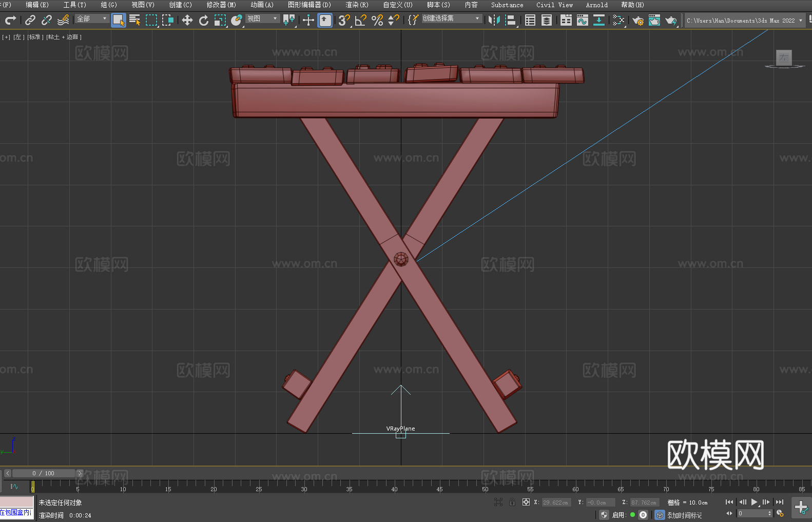Toggle Scene Explorer icon
812x522 pixels.
tap(530, 20)
